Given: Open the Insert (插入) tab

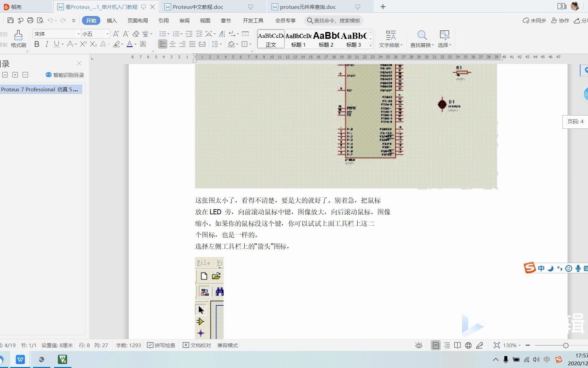Looking at the screenshot, I should (112, 20).
